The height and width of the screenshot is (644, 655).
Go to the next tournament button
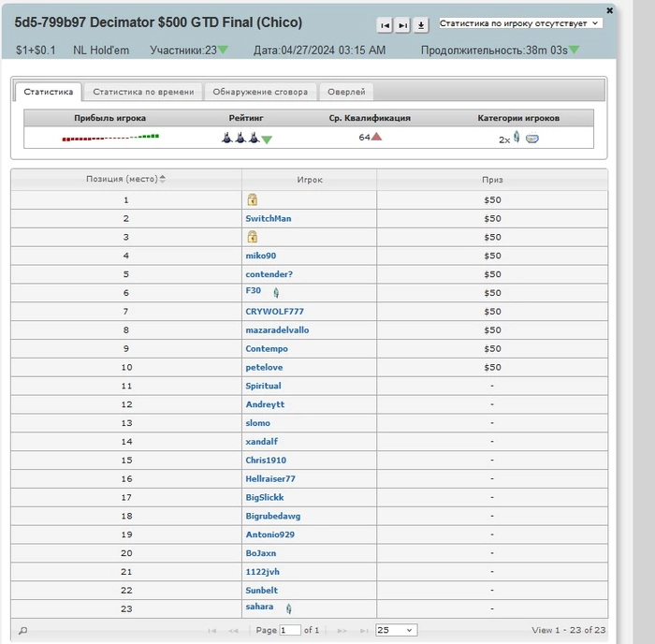point(402,25)
